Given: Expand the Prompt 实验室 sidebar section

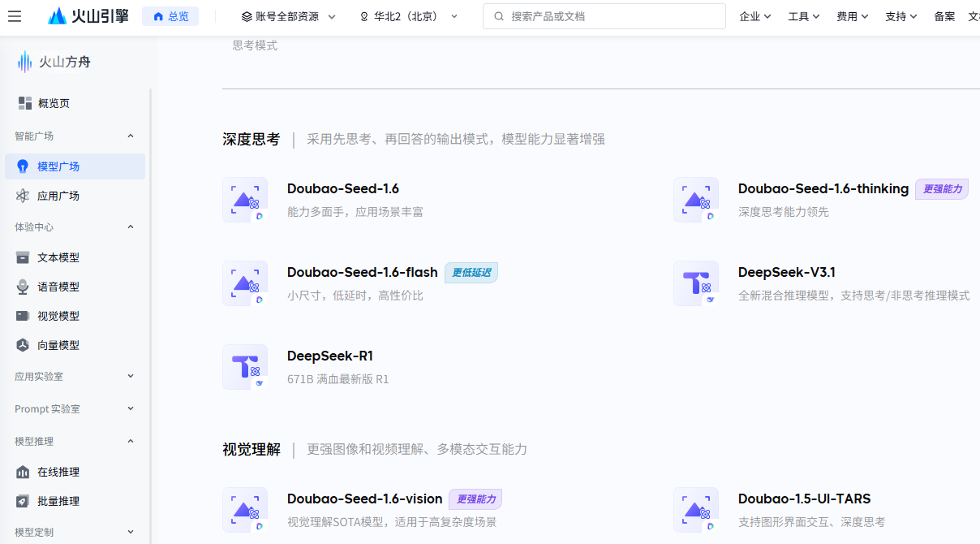Looking at the screenshot, I should 131,408.
